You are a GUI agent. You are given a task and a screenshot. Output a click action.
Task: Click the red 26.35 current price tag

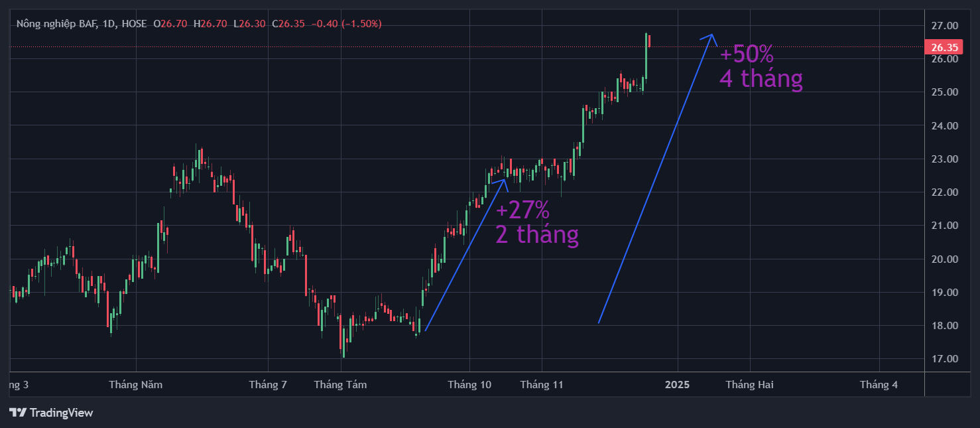pos(944,47)
